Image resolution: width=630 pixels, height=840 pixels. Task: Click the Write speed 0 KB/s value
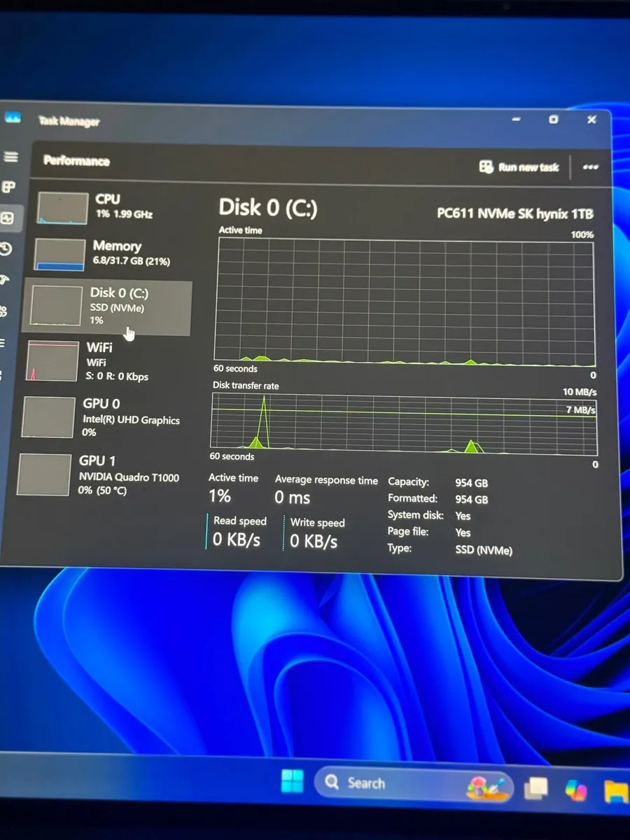tap(314, 540)
